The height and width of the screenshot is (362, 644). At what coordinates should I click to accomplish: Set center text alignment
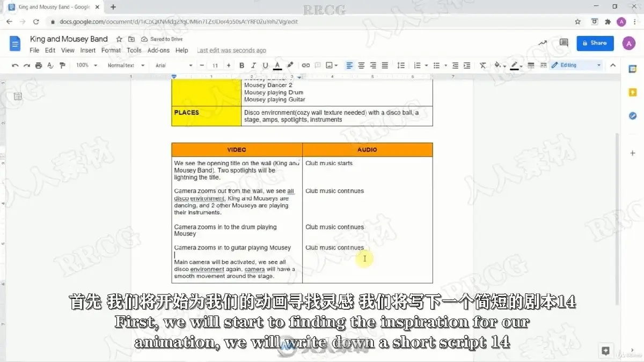tap(361, 65)
